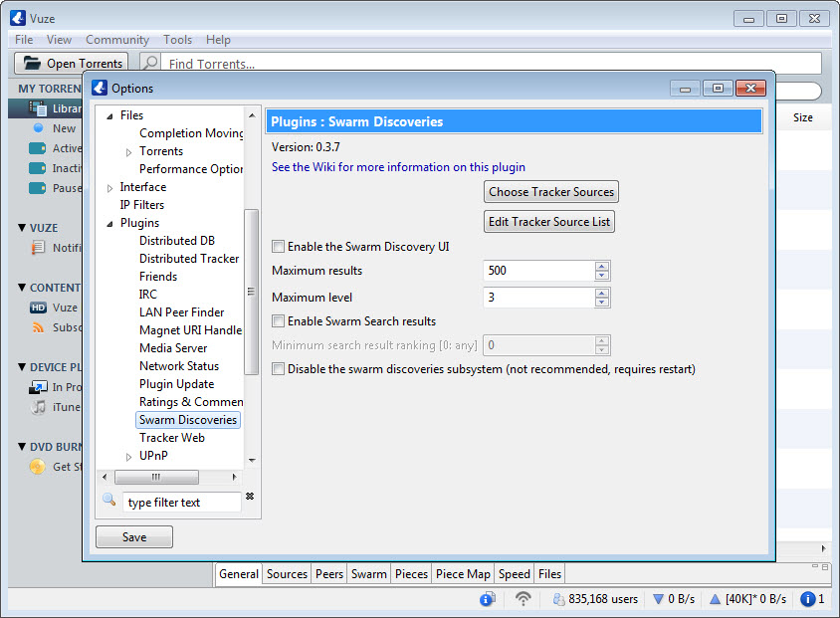The height and width of the screenshot is (618, 840).
Task: Enable the Swarm Discovery UI checkbox
Action: [278, 247]
